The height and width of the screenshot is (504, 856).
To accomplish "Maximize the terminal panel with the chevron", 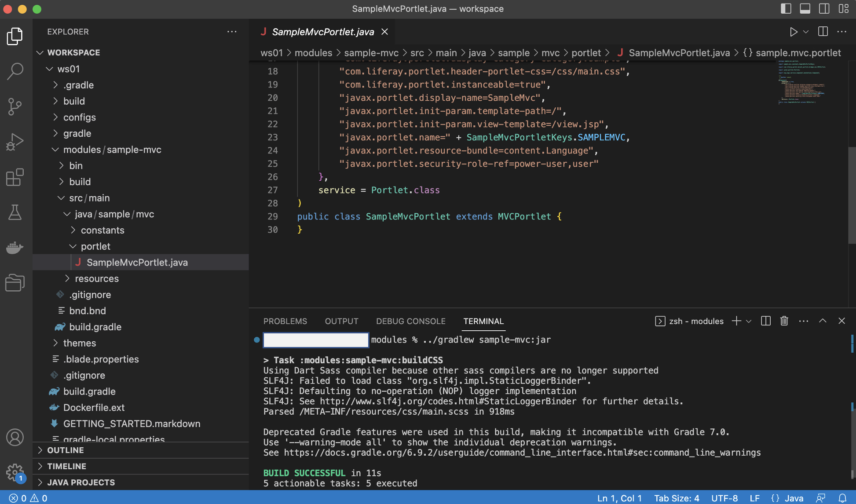I will (x=823, y=321).
